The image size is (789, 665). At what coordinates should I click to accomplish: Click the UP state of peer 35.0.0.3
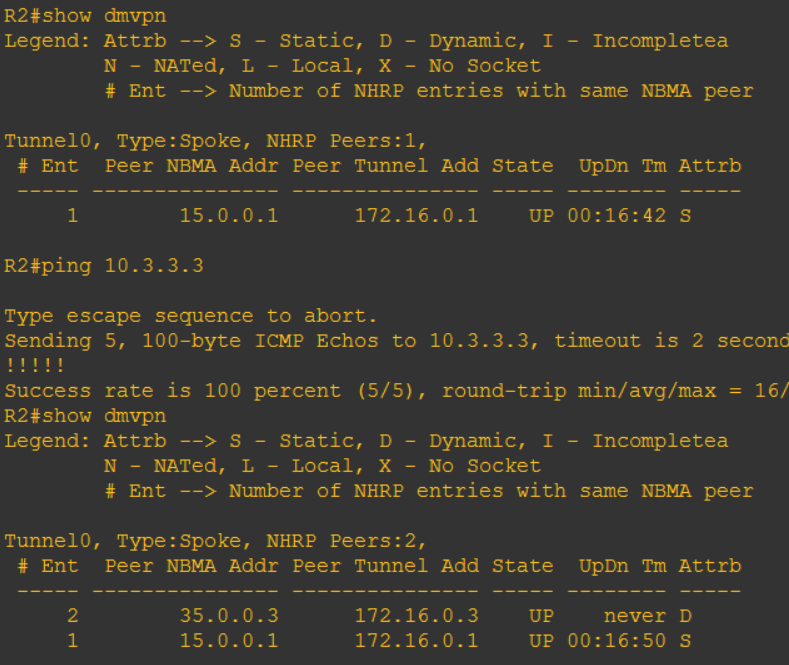coord(541,616)
